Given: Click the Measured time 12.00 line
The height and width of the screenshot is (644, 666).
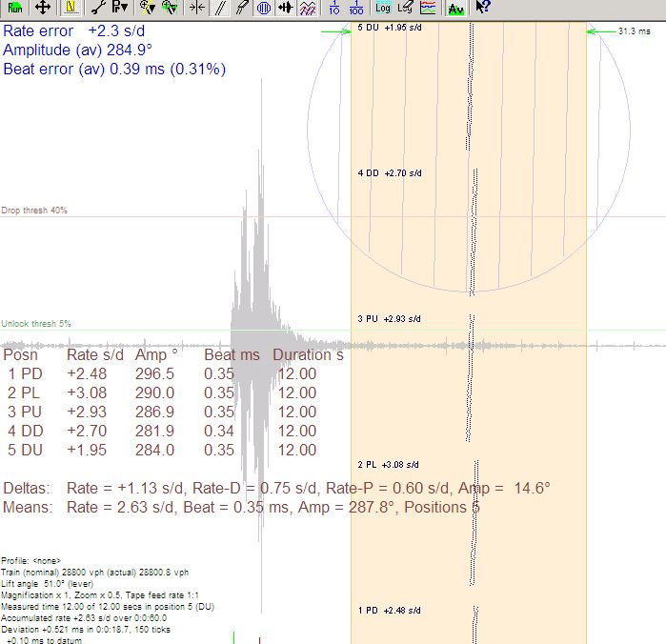Looking at the screenshot, I should (x=108, y=607).
